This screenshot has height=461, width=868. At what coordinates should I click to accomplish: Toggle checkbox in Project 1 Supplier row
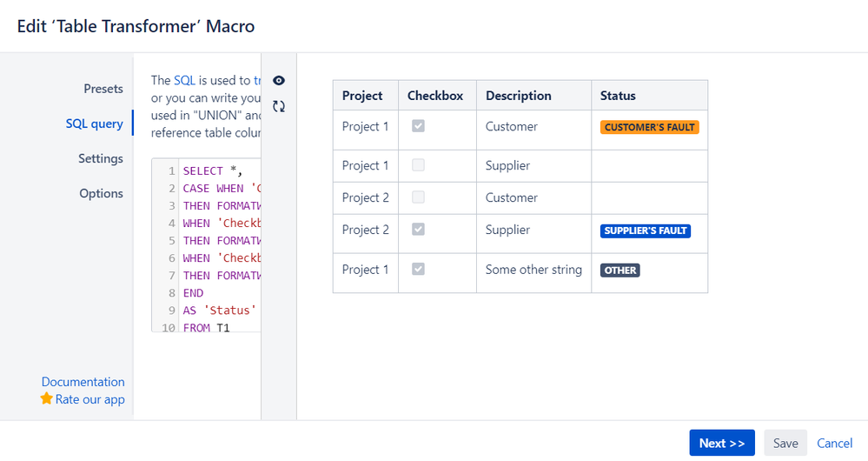click(418, 165)
